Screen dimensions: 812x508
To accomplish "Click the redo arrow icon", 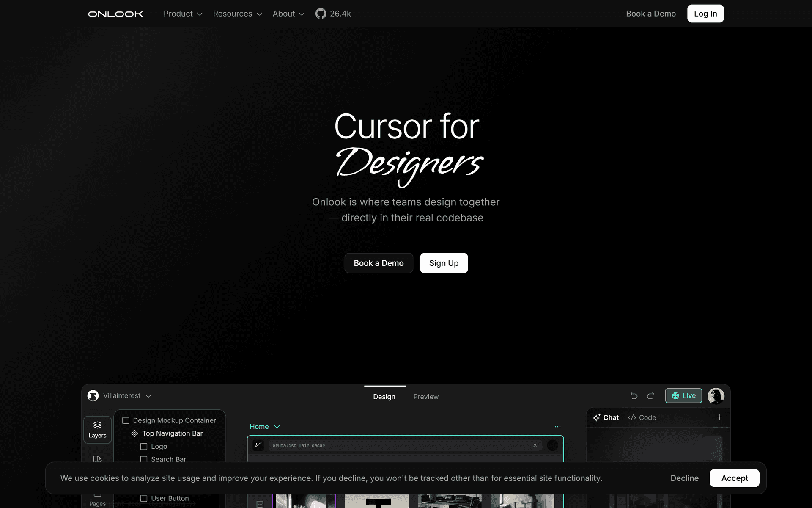I will pyautogui.click(x=650, y=396).
